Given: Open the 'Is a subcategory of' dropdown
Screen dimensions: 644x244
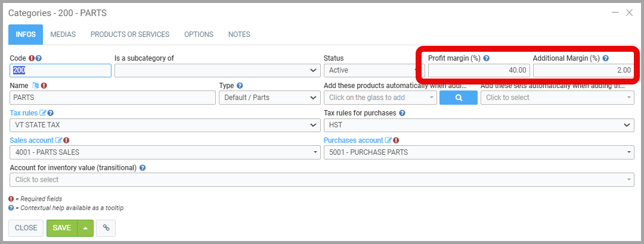Looking at the screenshot, I should point(217,70).
